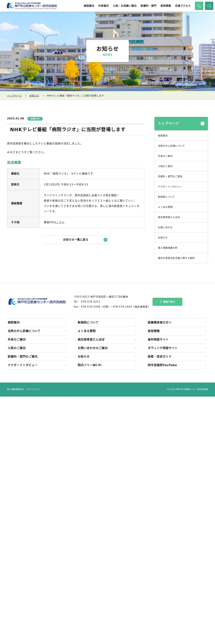Select お知らせ in the sidebar
Screen dimensions: 215x644
181,238
